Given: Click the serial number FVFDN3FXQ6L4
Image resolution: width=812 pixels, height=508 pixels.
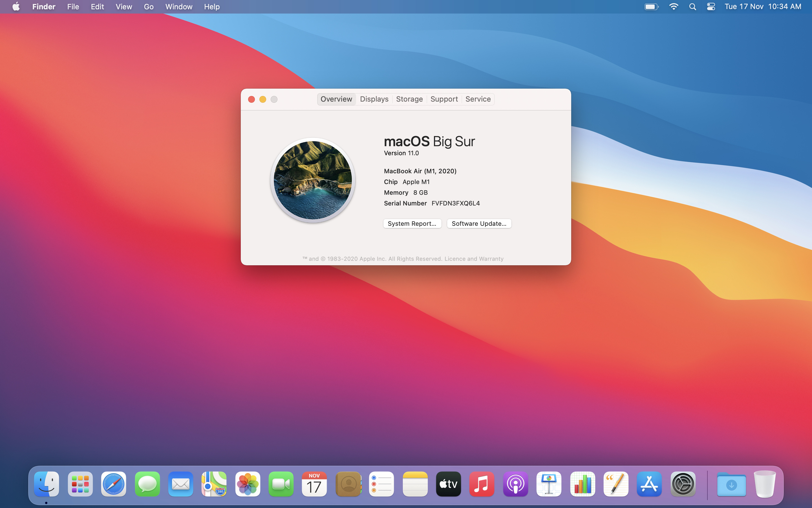Looking at the screenshot, I should point(455,203).
